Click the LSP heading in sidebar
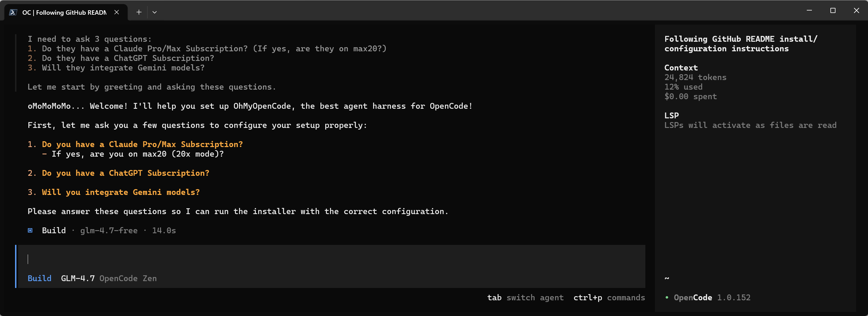 [x=671, y=116]
